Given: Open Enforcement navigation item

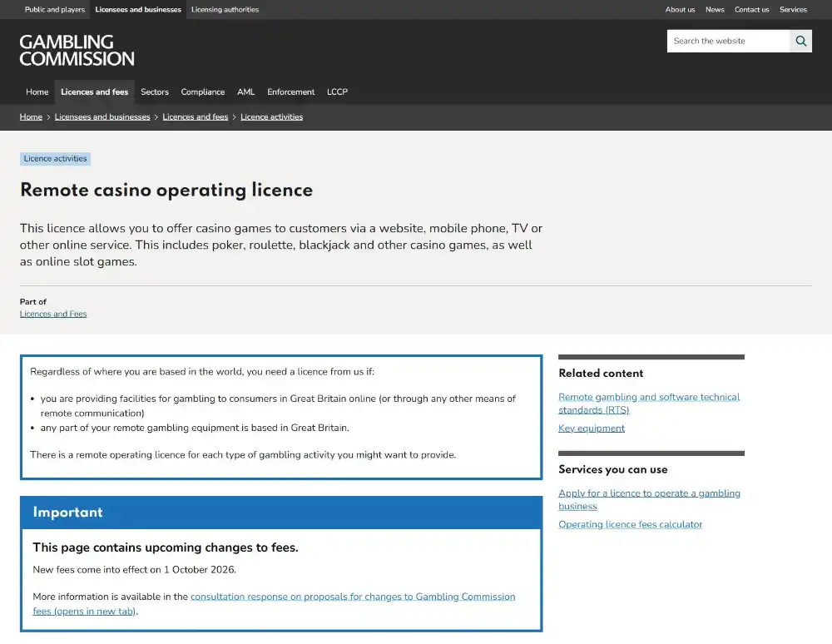Looking at the screenshot, I should tap(290, 92).
